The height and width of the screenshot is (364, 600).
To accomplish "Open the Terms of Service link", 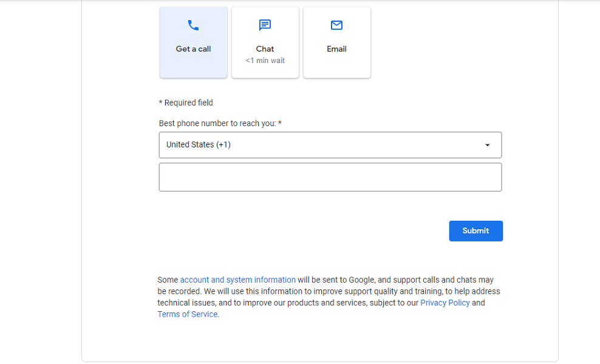I will [x=187, y=314].
